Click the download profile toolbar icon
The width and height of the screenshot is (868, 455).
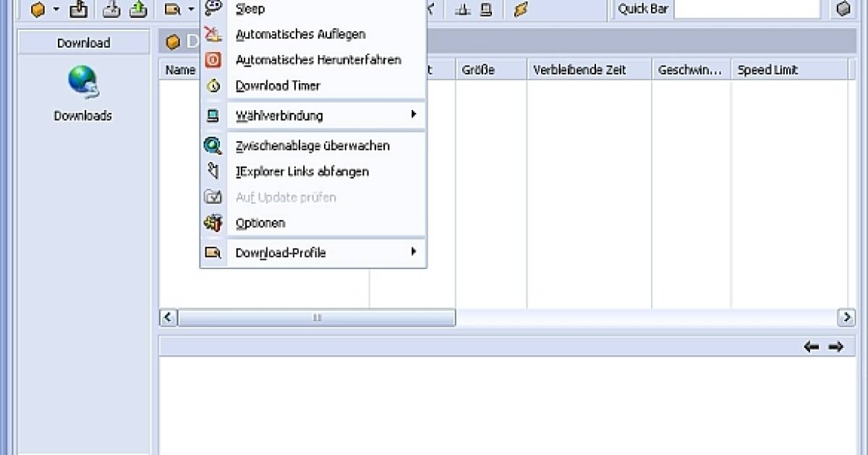[173, 9]
